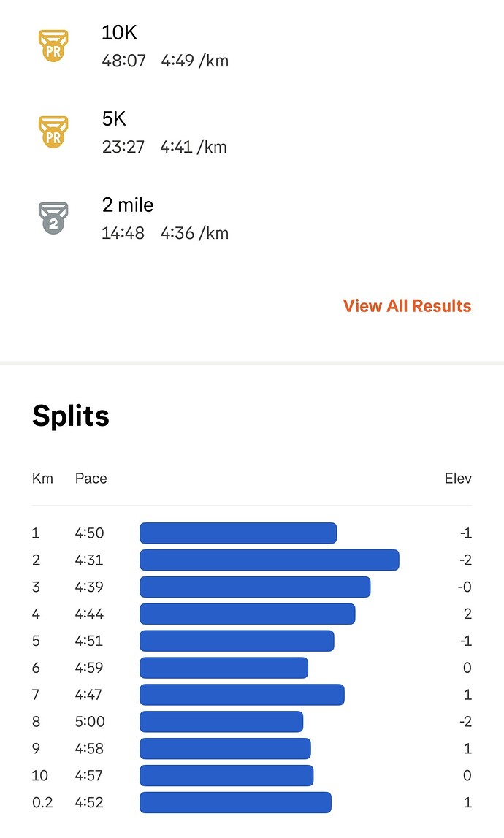504x838 pixels.
Task: Select the fastest 4:31 split bar
Action: (x=269, y=560)
